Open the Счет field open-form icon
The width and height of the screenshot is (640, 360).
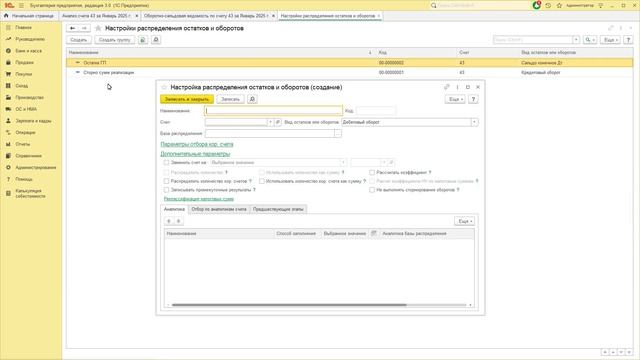[x=278, y=122]
